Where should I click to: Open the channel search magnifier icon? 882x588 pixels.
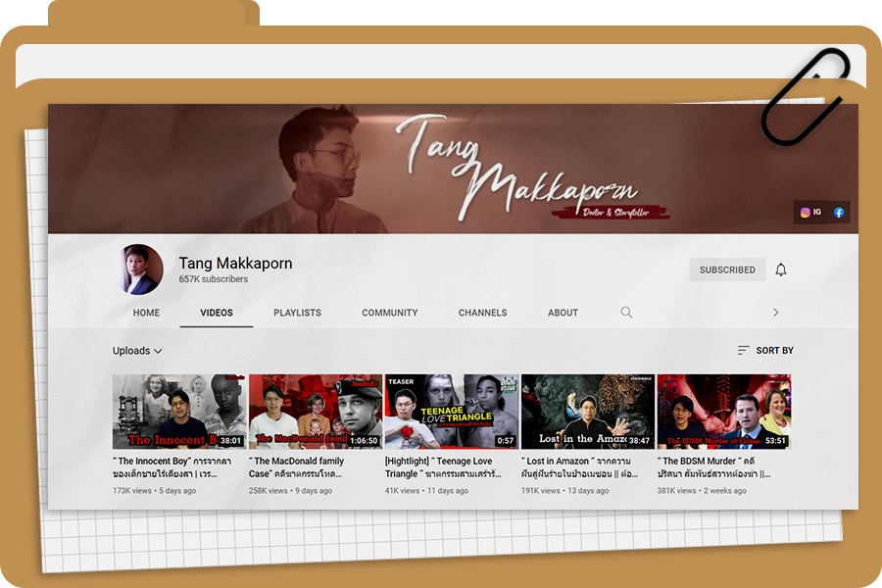click(x=626, y=313)
